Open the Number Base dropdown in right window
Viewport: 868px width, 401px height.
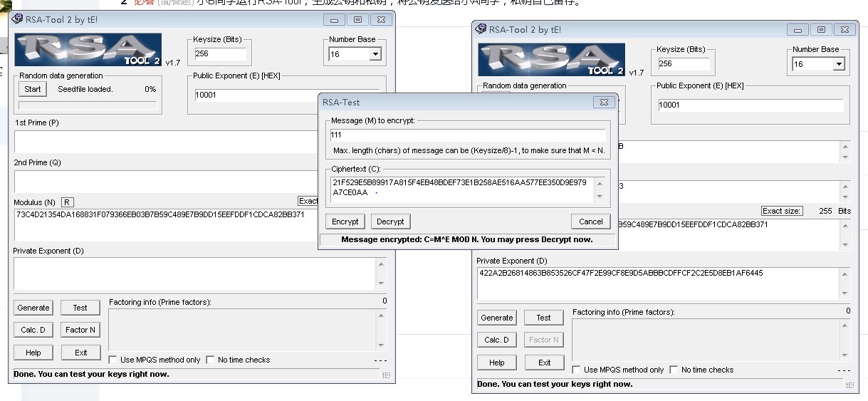pyautogui.click(x=839, y=64)
